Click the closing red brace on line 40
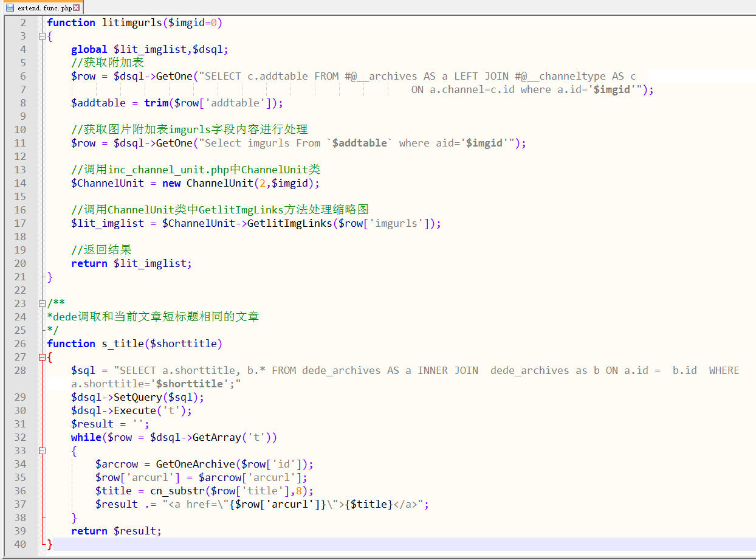Image resolution: width=756 pixels, height=560 pixels. point(50,544)
